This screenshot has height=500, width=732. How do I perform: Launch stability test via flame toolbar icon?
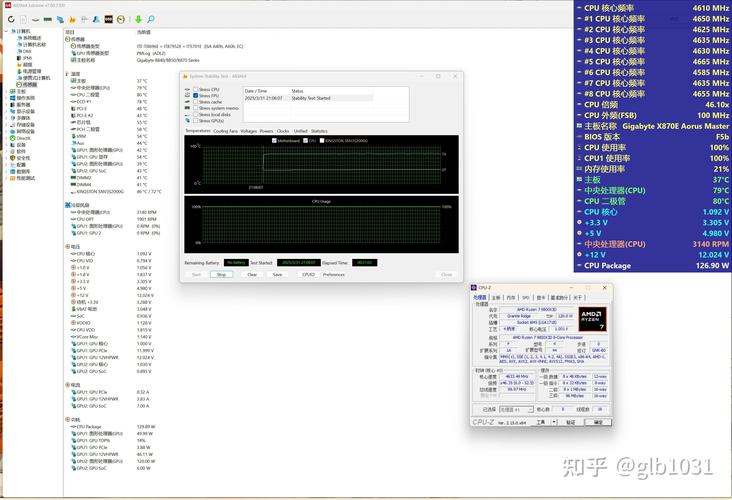[72, 19]
